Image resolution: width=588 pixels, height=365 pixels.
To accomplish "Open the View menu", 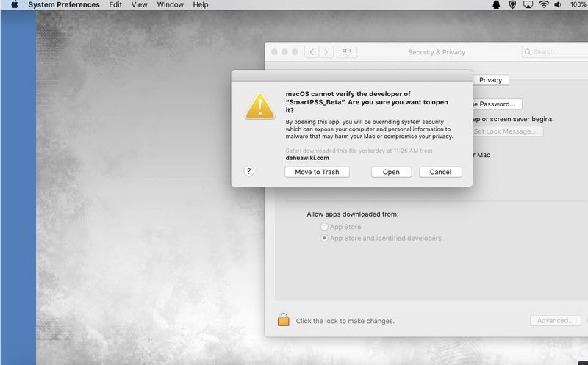I will coord(139,5).
